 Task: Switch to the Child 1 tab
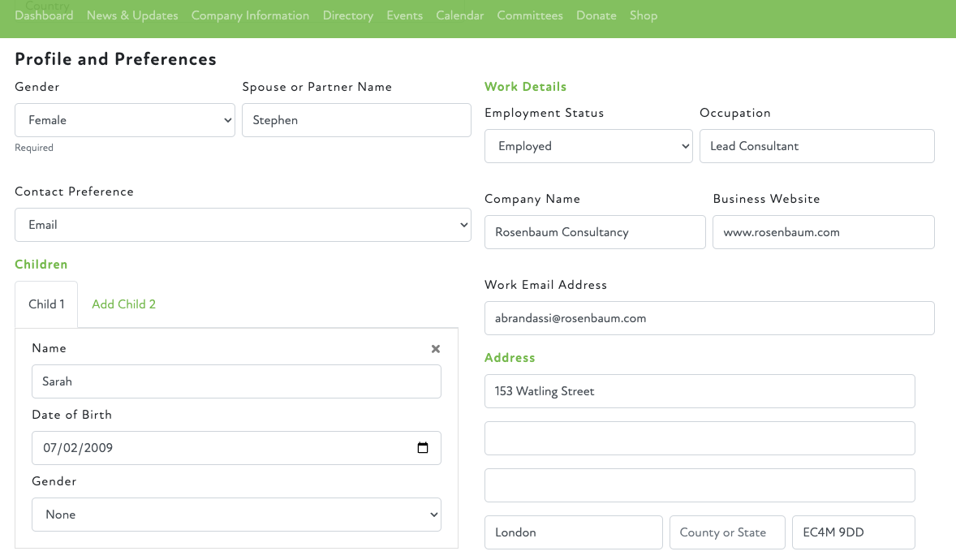pos(46,304)
